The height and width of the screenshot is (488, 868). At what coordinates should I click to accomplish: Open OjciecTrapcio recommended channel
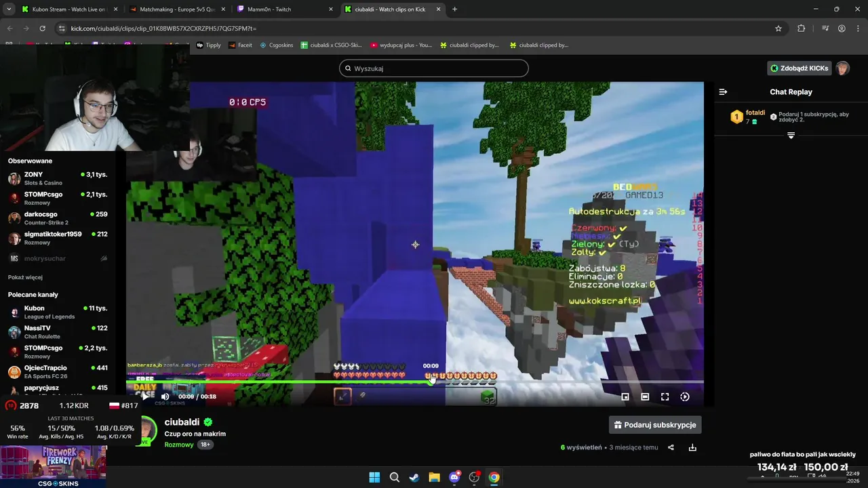[x=58, y=371]
